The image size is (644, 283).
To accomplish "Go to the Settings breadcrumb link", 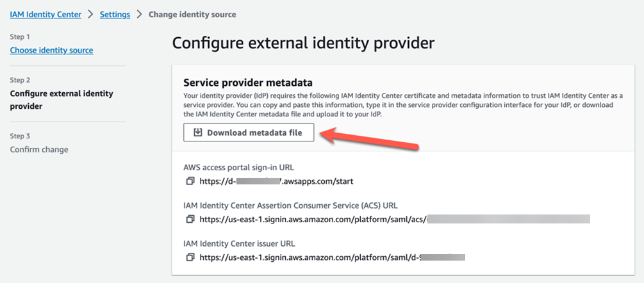I will [115, 14].
